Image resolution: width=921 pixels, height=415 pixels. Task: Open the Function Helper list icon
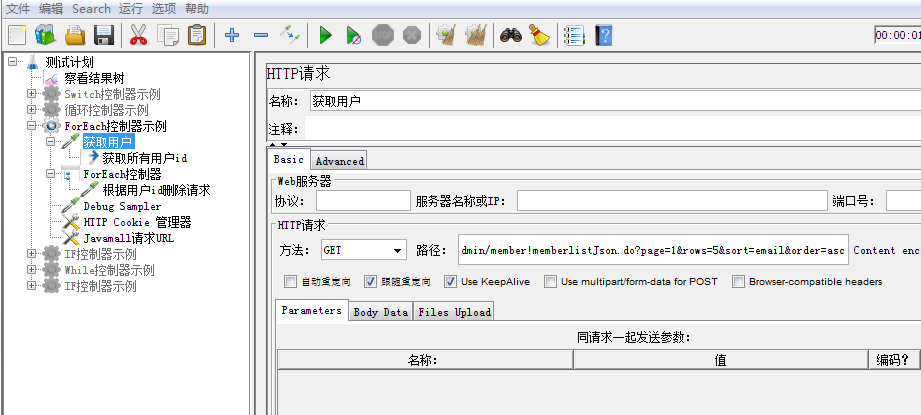coord(574,35)
